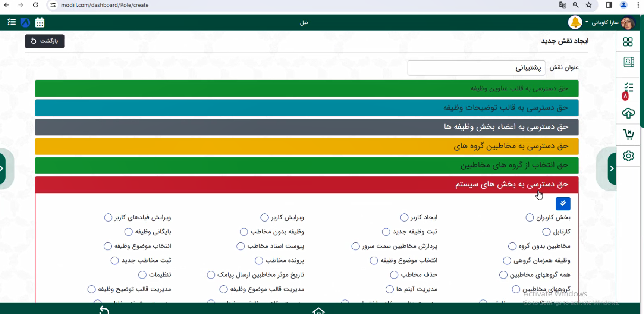Click the 'عنوان نقش' role title input field

(x=476, y=68)
